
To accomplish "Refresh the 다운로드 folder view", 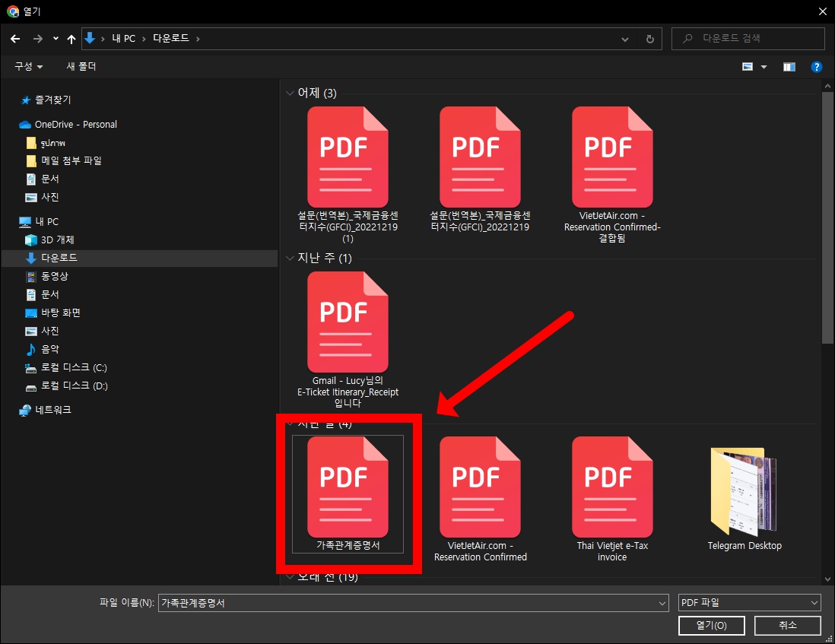I will (x=649, y=38).
